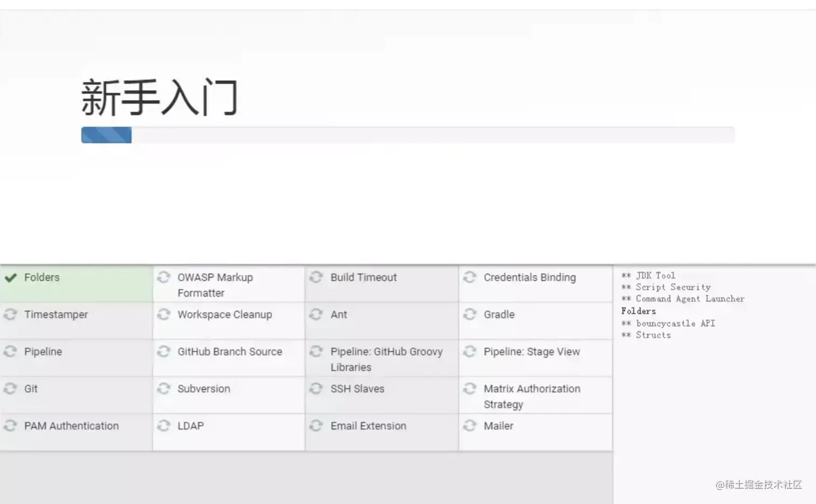
Task: Click the green checkmark icon beside Folders
Action: [x=10, y=278]
